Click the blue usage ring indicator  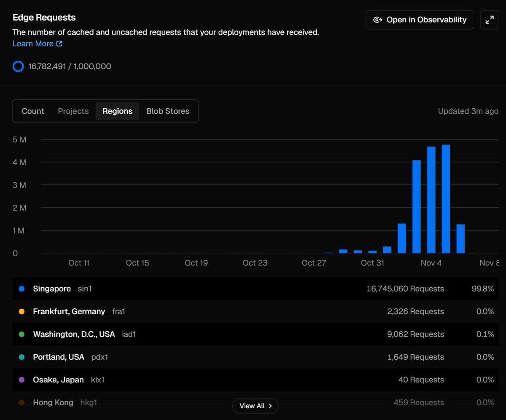pos(18,66)
